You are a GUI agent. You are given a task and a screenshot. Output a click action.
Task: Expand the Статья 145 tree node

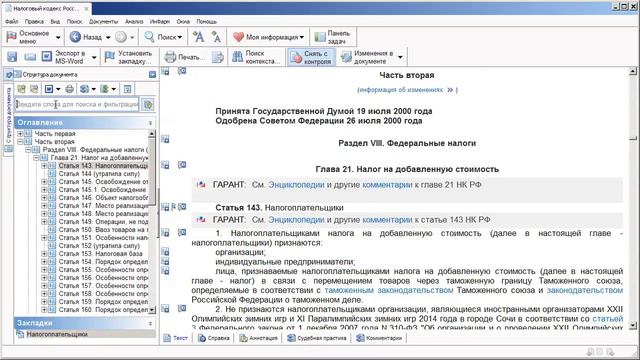(x=44, y=182)
